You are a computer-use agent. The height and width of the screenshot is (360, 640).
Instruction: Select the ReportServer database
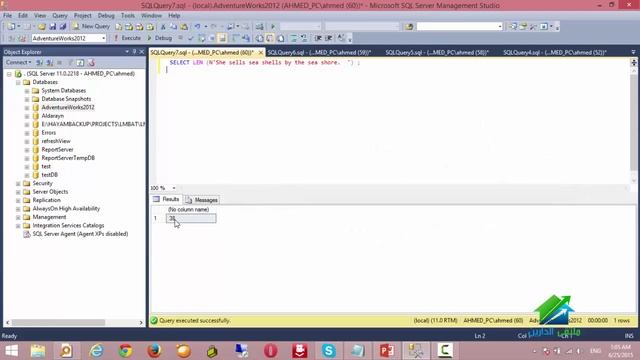pyautogui.click(x=57, y=150)
